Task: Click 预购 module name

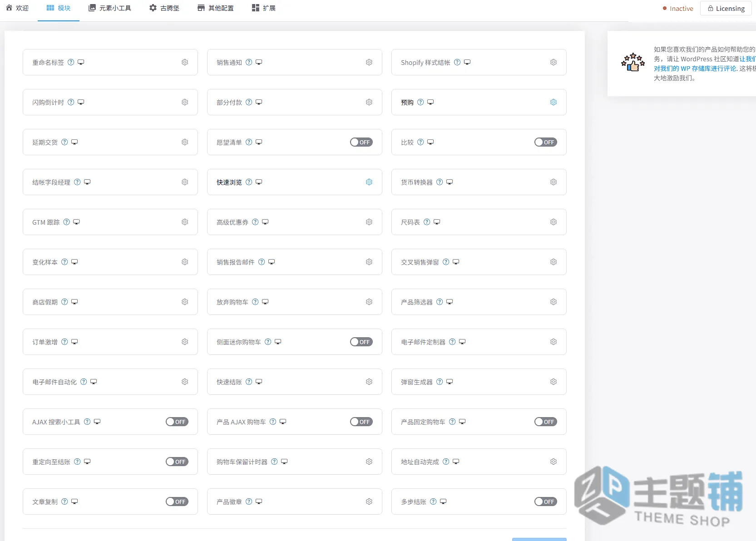Action: (x=407, y=102)
